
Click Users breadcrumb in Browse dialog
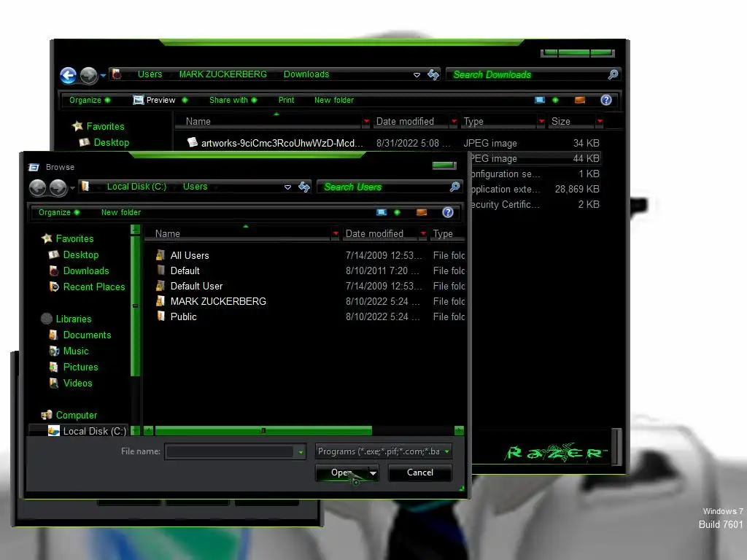(196, 187)
